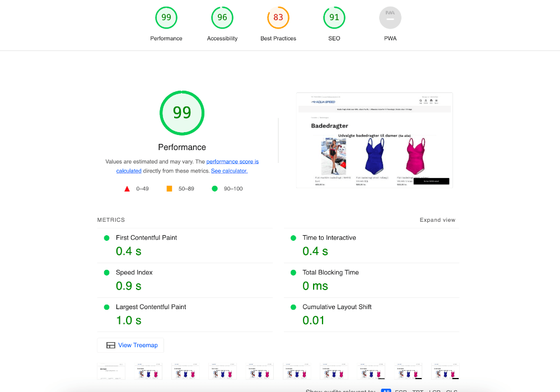Expand the metrics view
Image resolution: width=560 pixels, height=392 pixels.
click(437, 220)
